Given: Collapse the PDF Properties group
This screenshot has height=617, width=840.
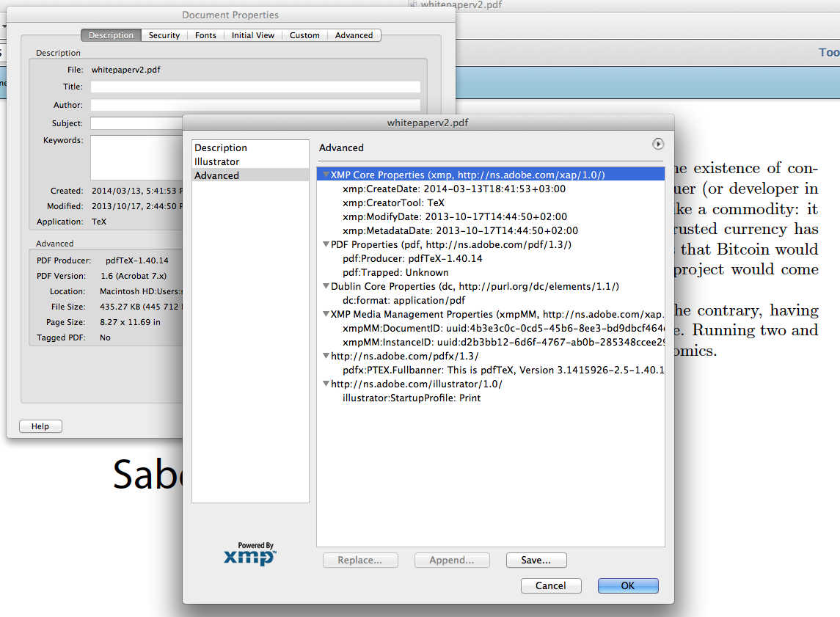Looking at the screenshot, I should point(326,244).
